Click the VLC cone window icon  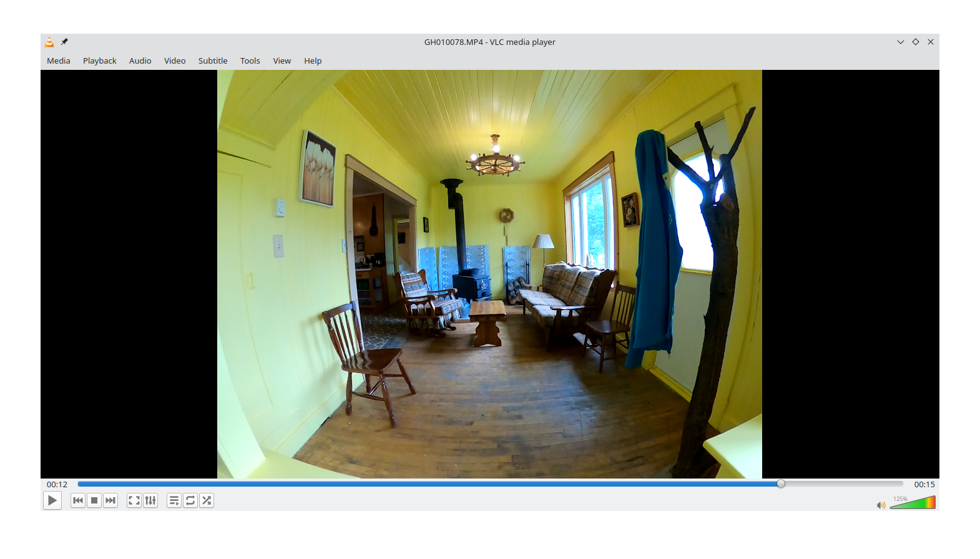point(49,42)
